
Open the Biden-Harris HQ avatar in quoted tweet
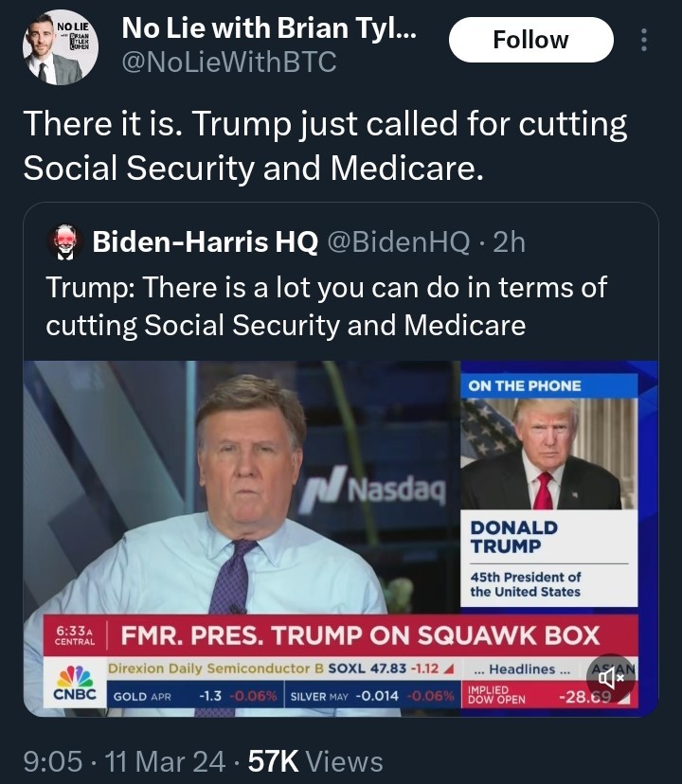(x=65, y=242)
